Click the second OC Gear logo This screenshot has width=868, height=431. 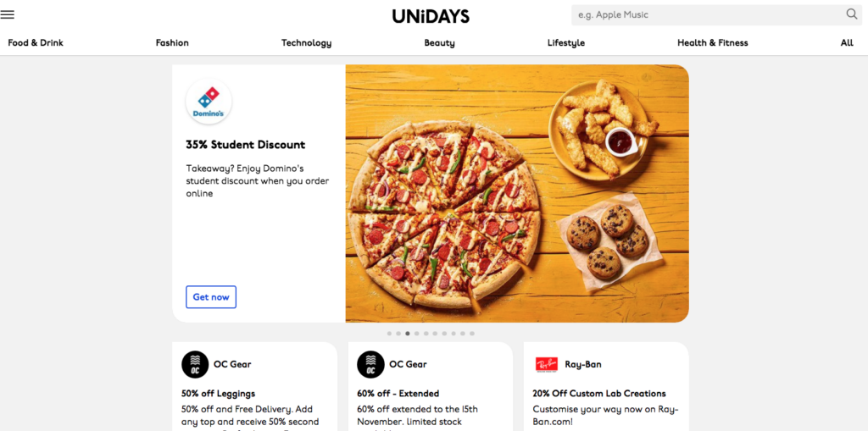(370, 365)
